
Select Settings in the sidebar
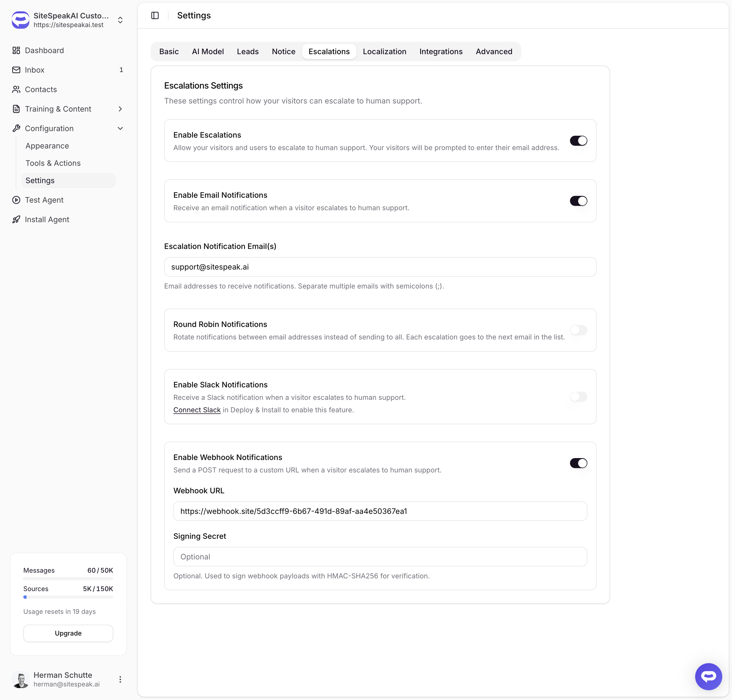click(x=68, y=180)
